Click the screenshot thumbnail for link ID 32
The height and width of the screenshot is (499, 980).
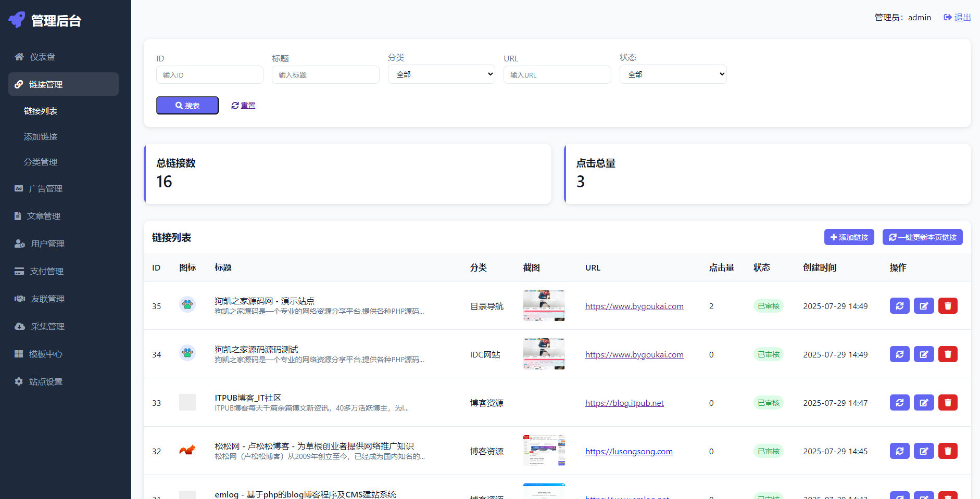pyautogui.click(x=544, y=451)
